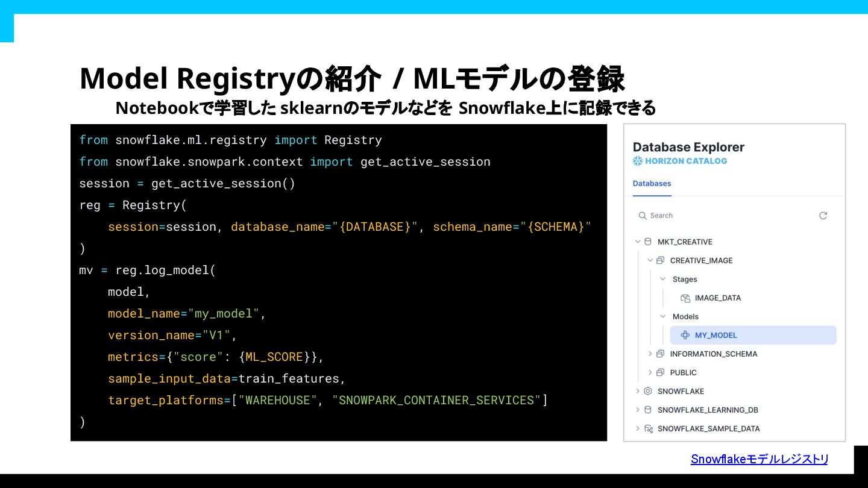The width and height of the screenshot is (868, 488).
Task: Open the Snowflakeモデルレジストリ link
Action: click(759, 459)
